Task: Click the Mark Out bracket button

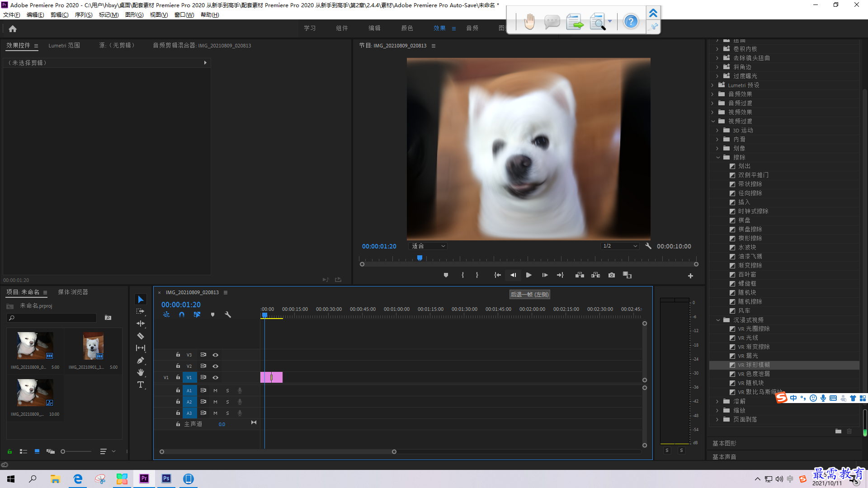Action: coord(477,275)
